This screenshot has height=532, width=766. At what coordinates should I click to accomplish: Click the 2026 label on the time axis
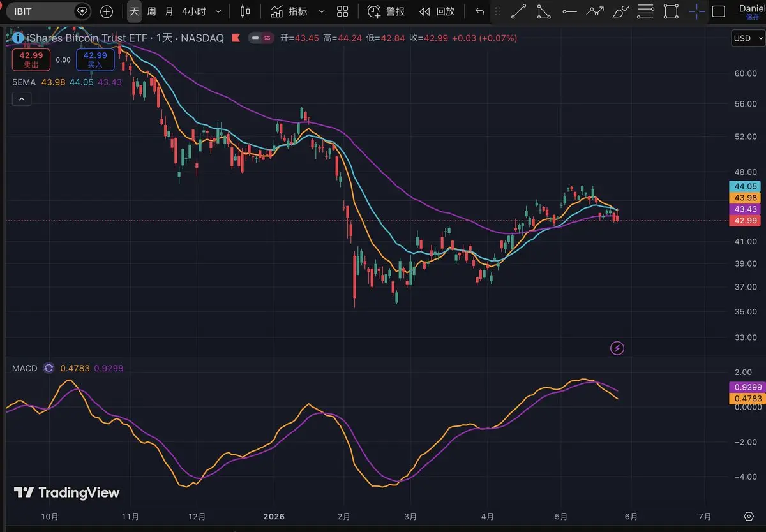click(274, 516)
